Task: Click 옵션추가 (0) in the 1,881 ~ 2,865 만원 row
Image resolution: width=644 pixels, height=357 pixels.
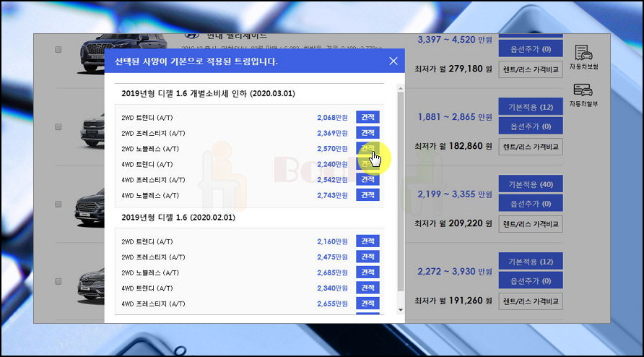Action: 531,126
